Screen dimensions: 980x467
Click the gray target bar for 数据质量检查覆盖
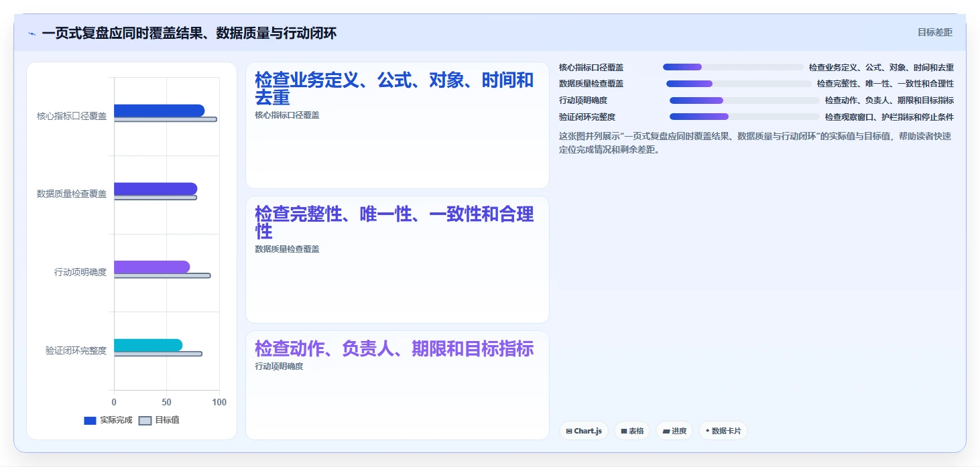click(x=156, y=198)
